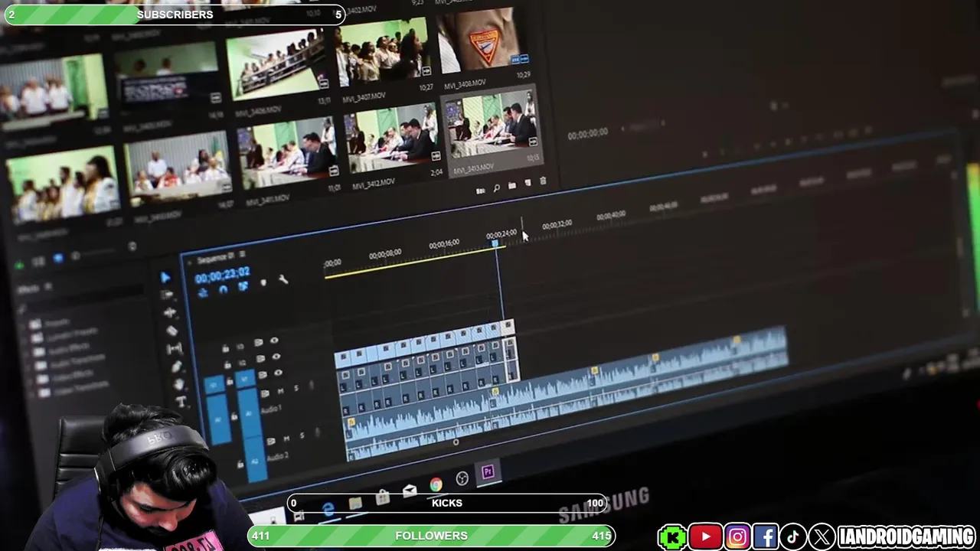The image size is (980, 551).
Task: Hide the middle video track with its eye
Action: (x=276, y=357)
